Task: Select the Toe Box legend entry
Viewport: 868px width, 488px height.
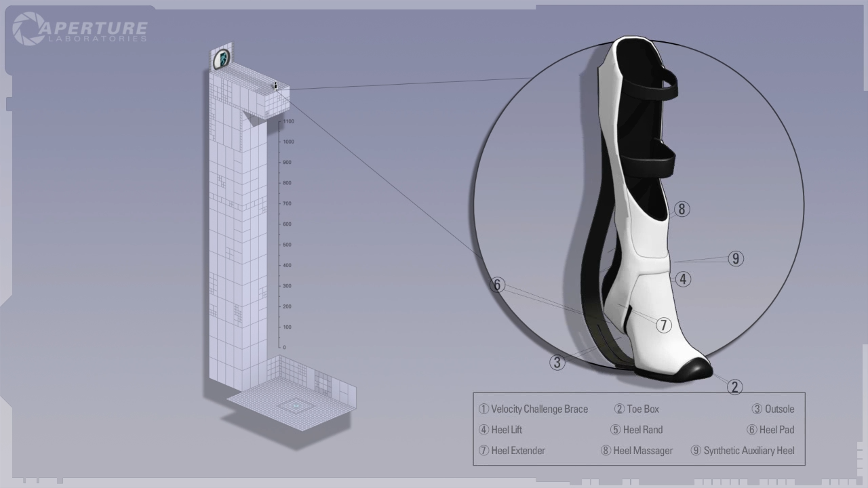Action: (x=637, y=409)
